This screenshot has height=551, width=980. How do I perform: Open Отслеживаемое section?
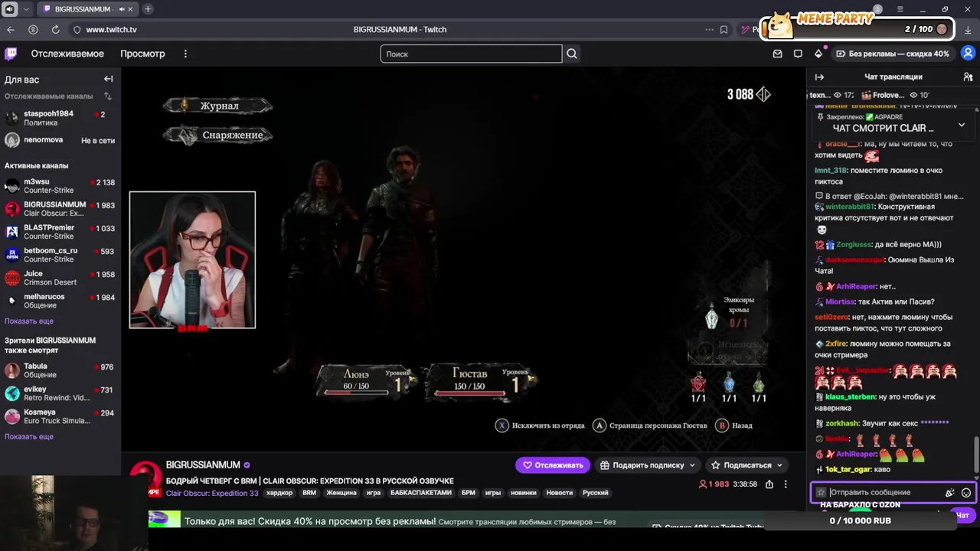tap(67, 54)
